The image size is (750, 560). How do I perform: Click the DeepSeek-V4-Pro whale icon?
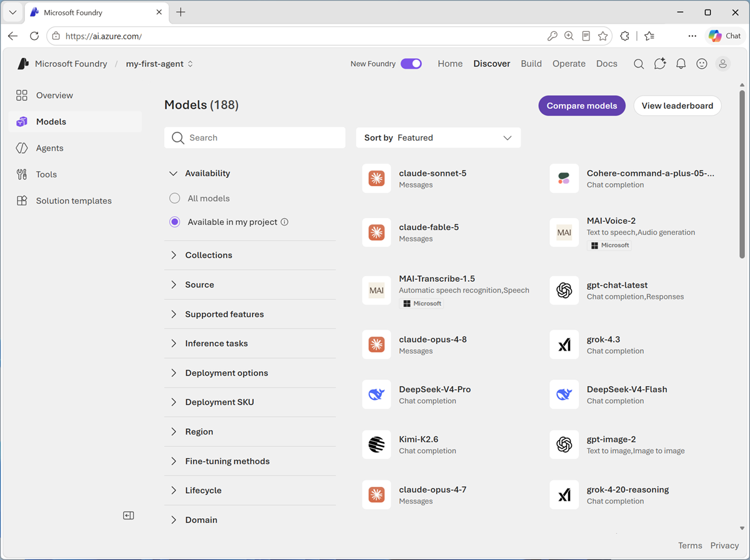[x=376, y=394]
